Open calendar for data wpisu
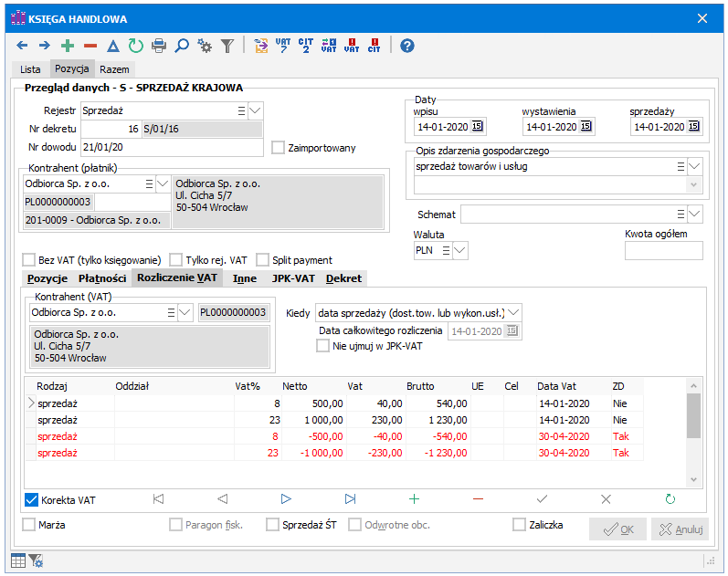The height and width of the screenshot is (576, 728). click(478, 126)
